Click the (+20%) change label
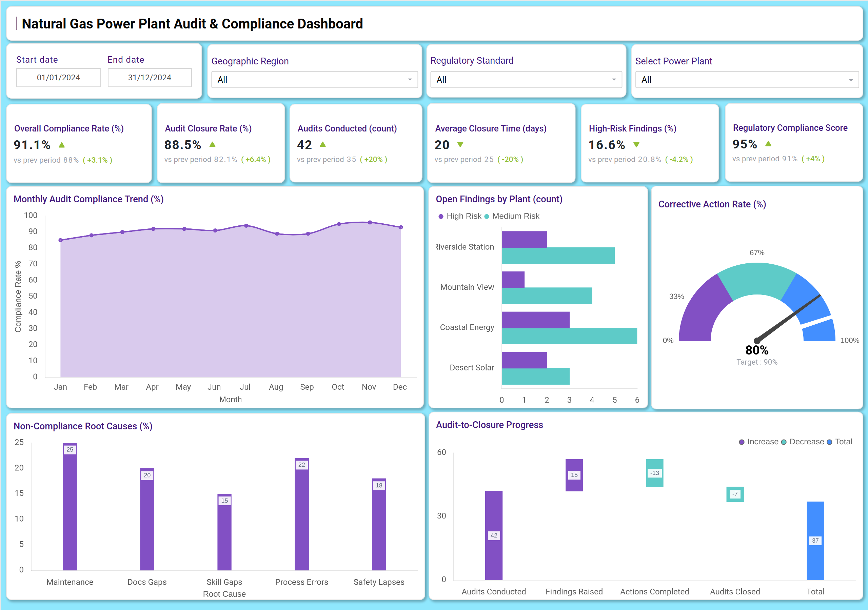Viewport: 868px width, 610px height. click(374, 160)
